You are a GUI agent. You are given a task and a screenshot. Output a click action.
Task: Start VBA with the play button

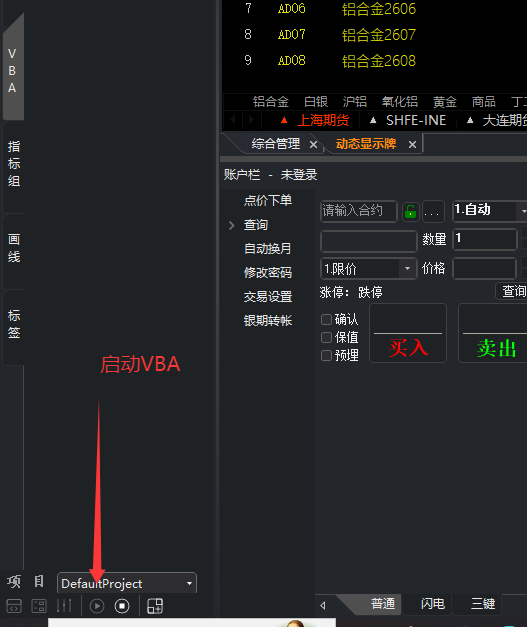[97, 606]
